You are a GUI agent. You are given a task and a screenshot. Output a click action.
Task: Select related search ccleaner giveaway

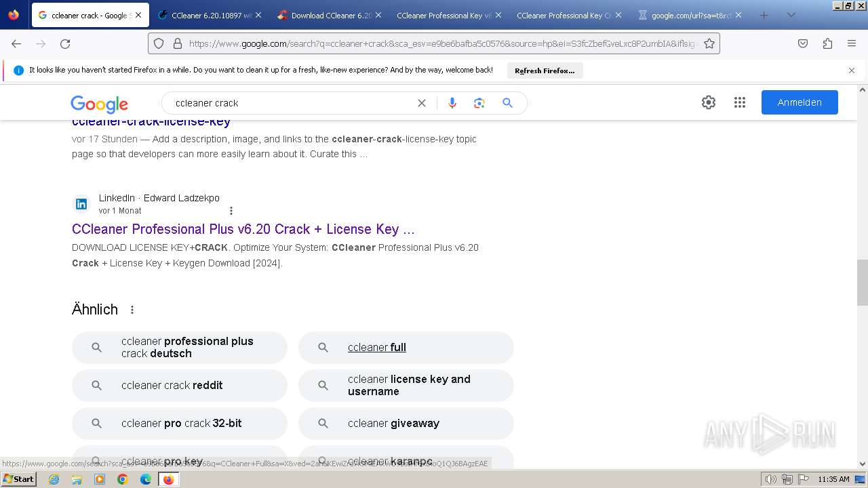406,424
